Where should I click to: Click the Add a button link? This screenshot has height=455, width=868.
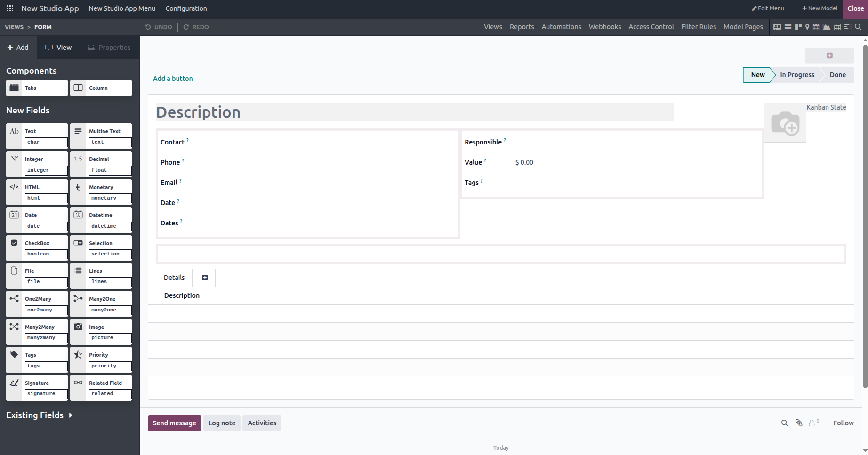pos(173,79)
